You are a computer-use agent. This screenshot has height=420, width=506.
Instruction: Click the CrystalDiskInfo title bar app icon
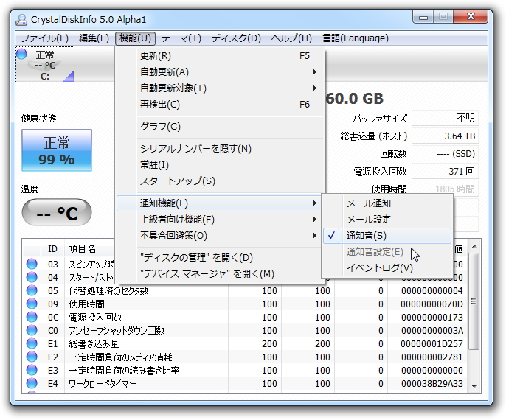click(21, 20)
